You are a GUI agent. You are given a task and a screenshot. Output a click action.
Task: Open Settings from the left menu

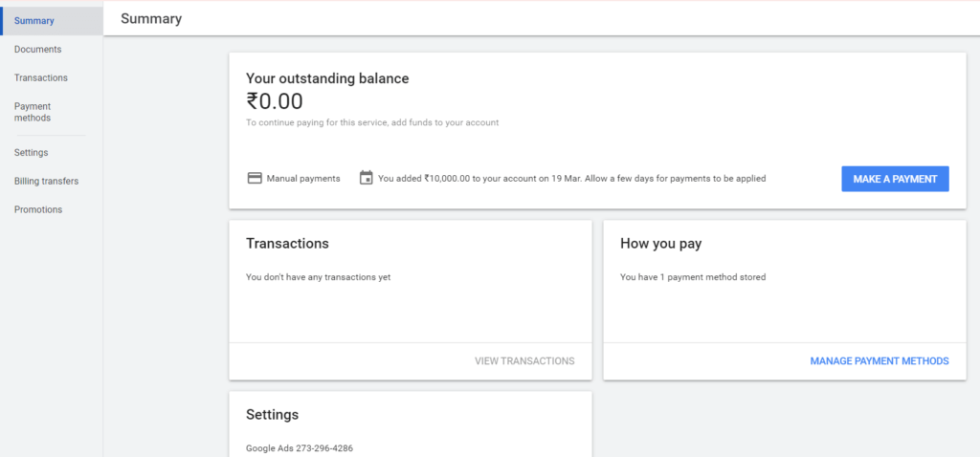[x=32, y=152]
